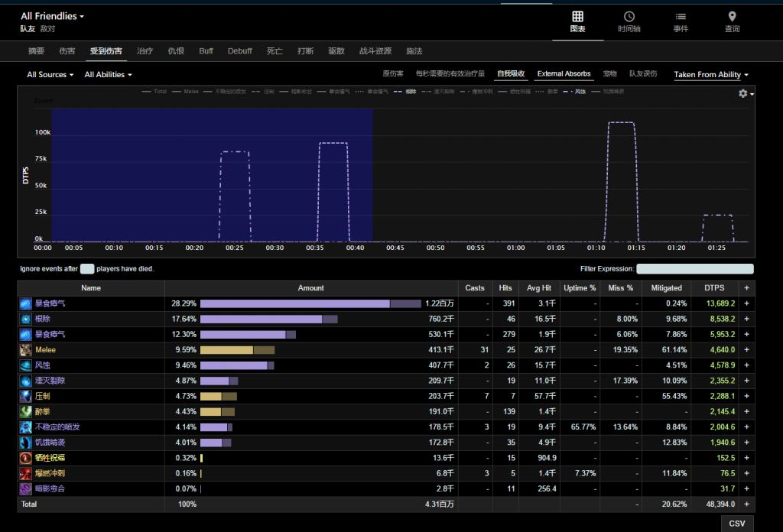Image resolution: width=783 pixels, height=532 pixels.
Task: Open the 施法 tab
Action: click(x=414, y=51)
